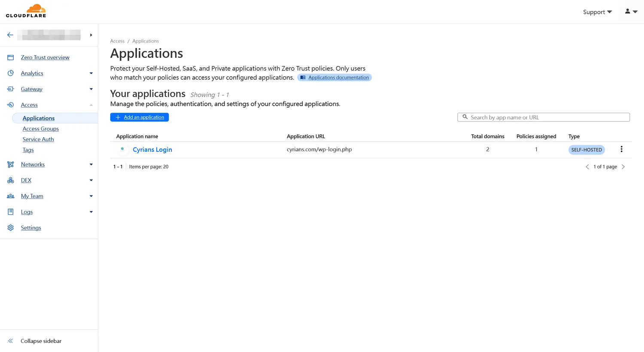The width and height of the screenshot is (644, 352).
Task: Open the Support dropdown
Action: point(597,12)
